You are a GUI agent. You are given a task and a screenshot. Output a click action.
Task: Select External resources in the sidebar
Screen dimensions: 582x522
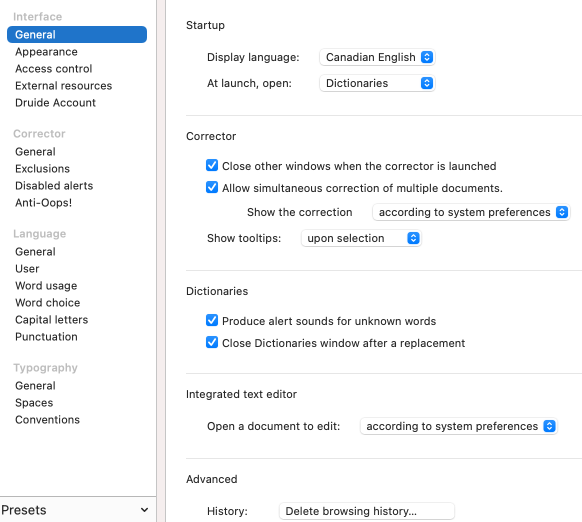pos(63,86)
